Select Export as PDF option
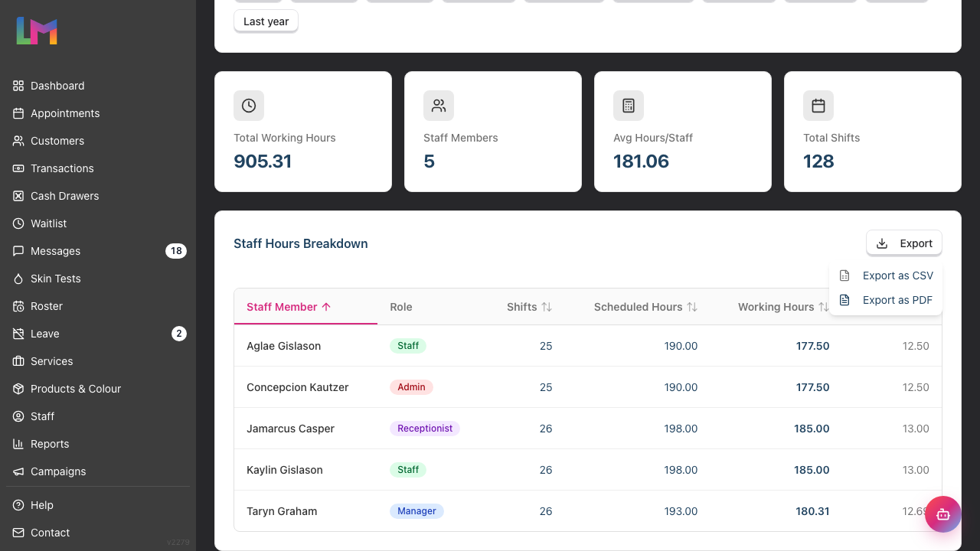The width and height of the screenshot is (980, 551). coord(886,300)
